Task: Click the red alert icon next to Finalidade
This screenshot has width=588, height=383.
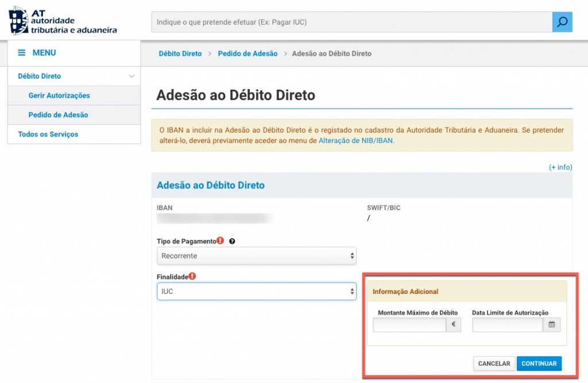Action: (192, 276)
